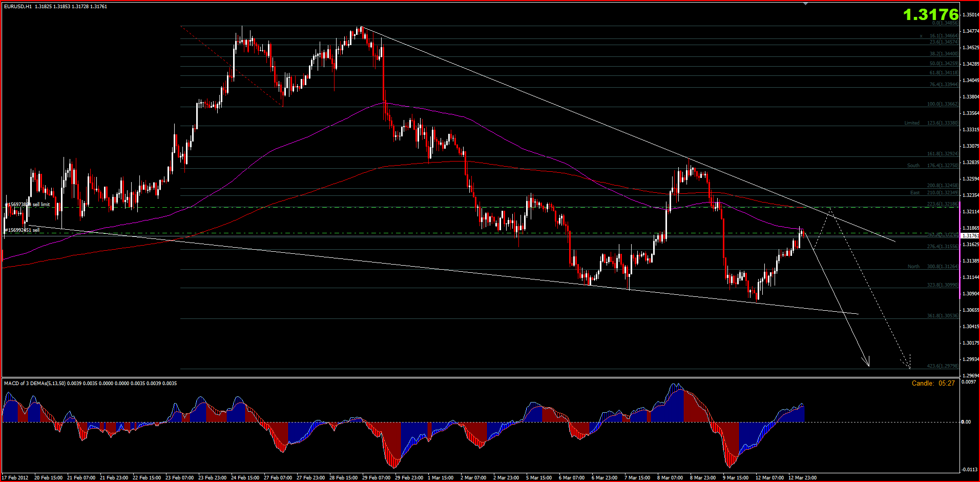Select the Fibonacci 323.8(1.30990) level label

tap(943, 285)
